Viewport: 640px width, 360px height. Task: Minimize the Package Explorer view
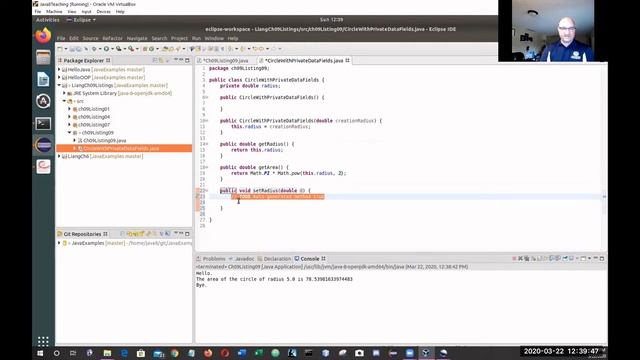(181, 60)
